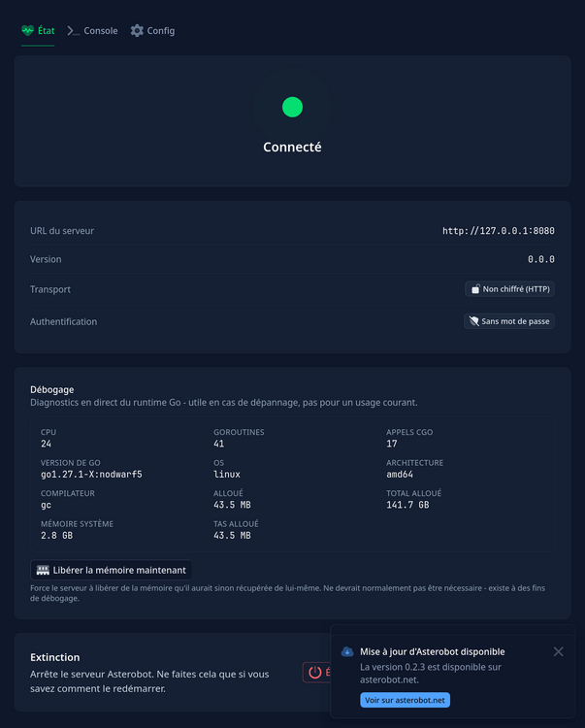
Task: Click the gear icon next to Config
Action: point(137,31)
